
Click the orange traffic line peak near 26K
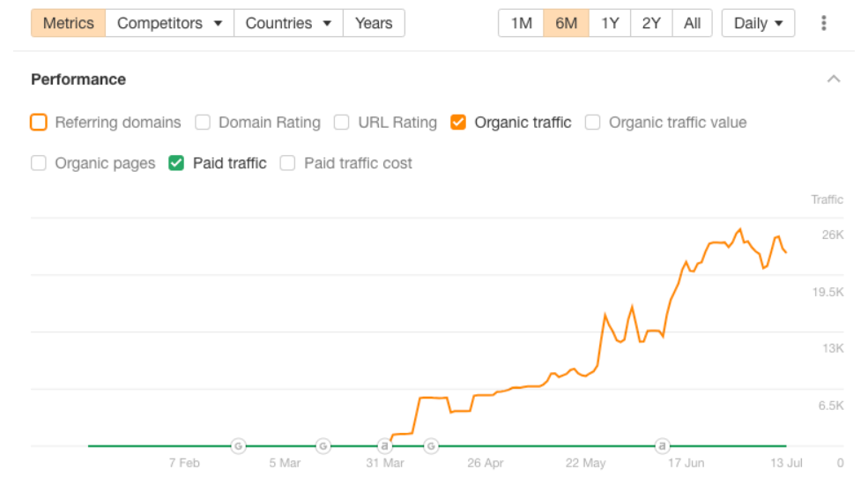pyautogui.click(x=739, y=229)
